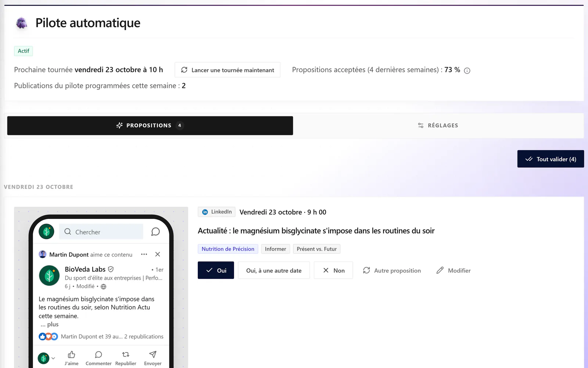The image size is (588, 368).
Task: Click Tout valider (4) button
Action: 551,159
